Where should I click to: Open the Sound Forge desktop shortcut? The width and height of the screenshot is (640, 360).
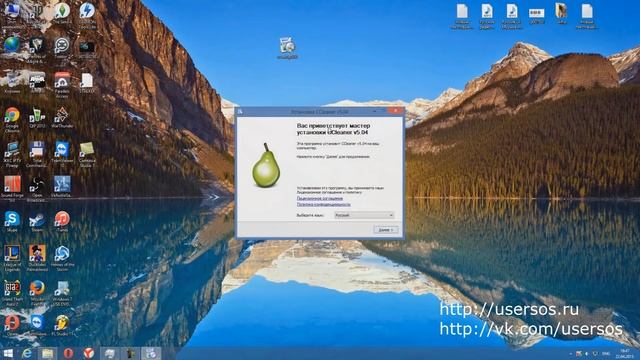(x=12, y=188)
